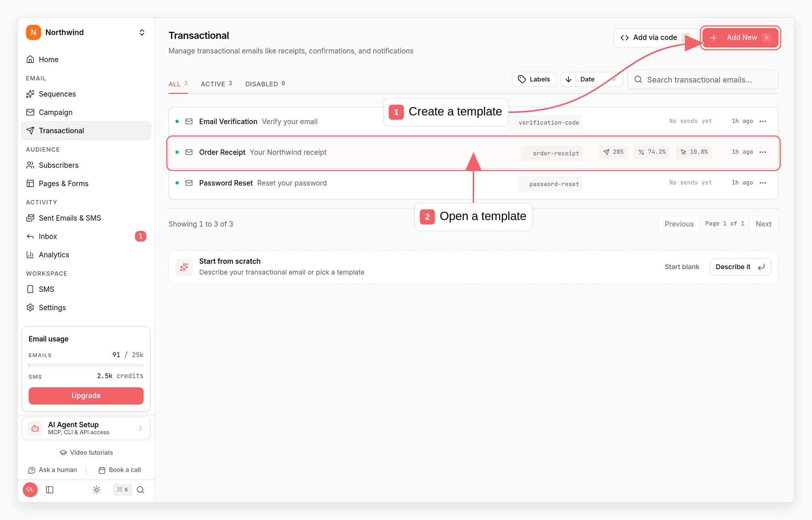Click the Next page button
812x520 pixels.
(763, 224)
